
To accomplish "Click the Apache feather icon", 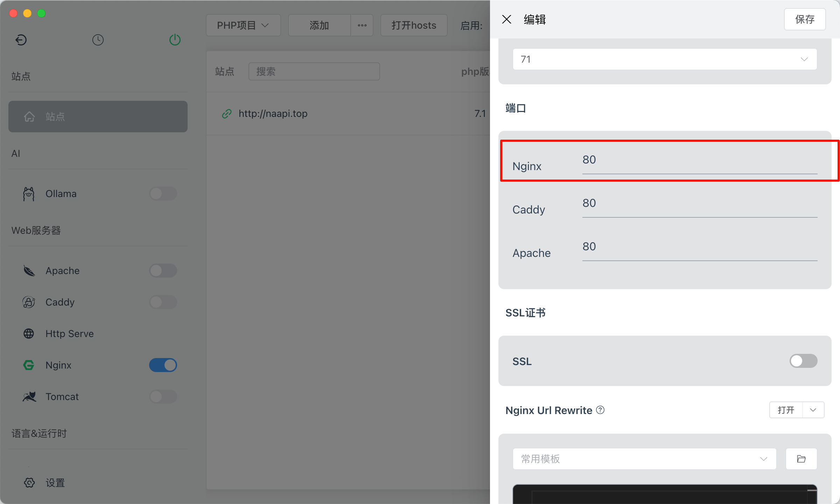I will pyautogui.click(x=29, y=271).
